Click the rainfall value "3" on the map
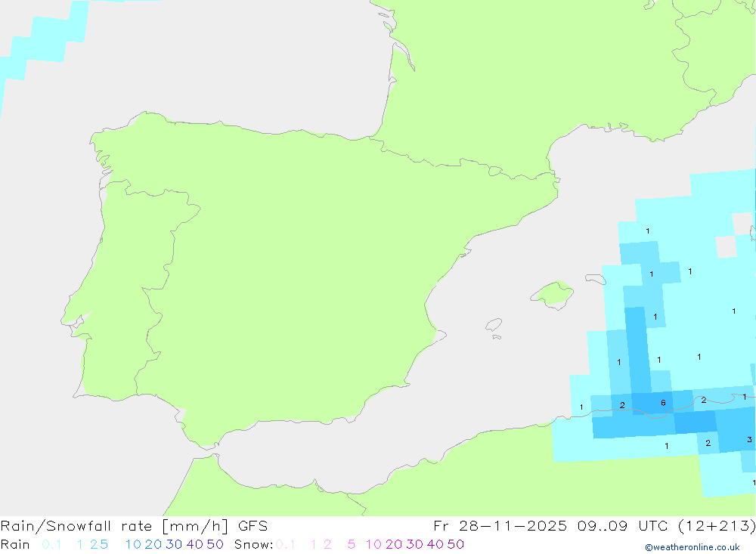 coord(749,439)
